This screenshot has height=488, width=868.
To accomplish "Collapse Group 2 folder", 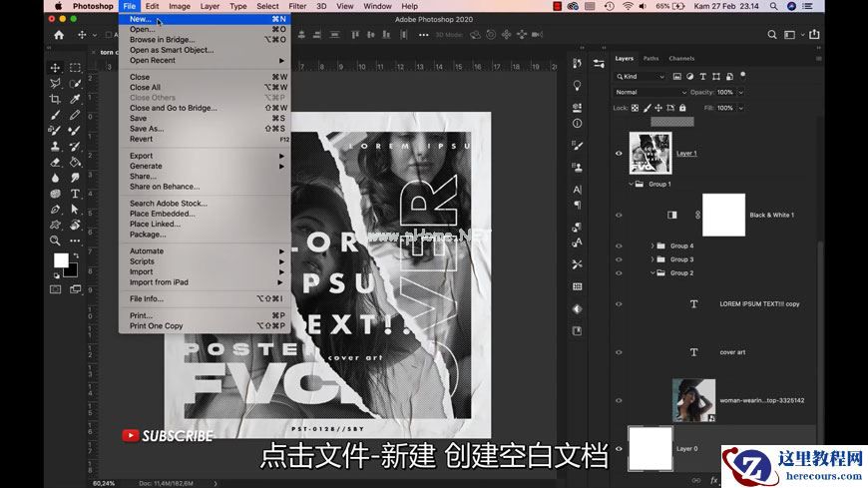I will click(652, 272).
